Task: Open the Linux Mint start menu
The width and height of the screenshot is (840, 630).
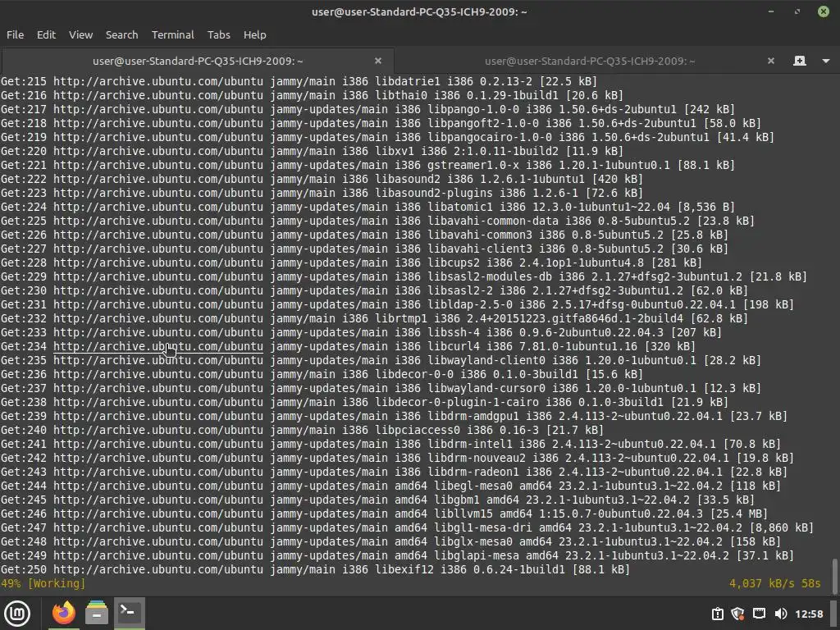Action: (x=17, y=614)
